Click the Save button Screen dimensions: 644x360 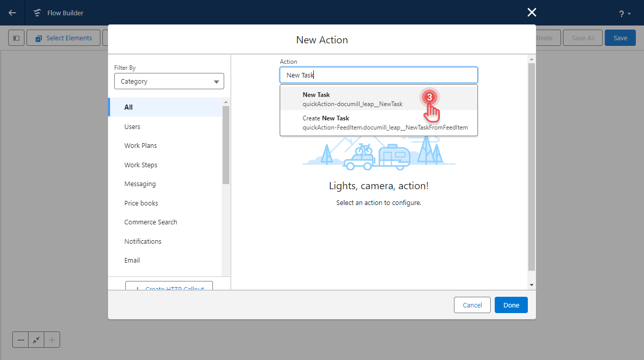pyautogui.click(x=620, y=37)
